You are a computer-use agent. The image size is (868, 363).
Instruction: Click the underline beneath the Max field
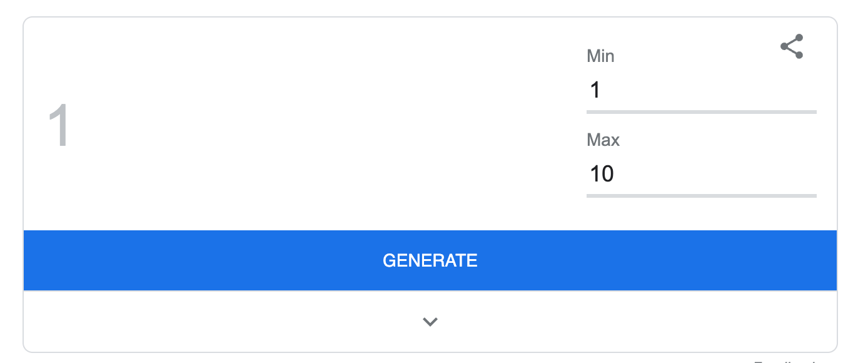coord(701,197)
